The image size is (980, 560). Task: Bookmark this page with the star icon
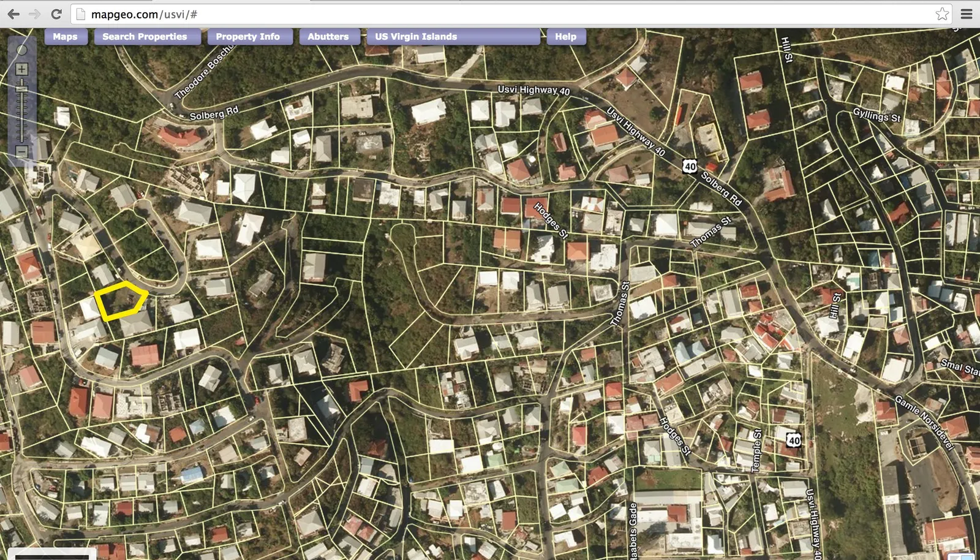coord(942,14)
